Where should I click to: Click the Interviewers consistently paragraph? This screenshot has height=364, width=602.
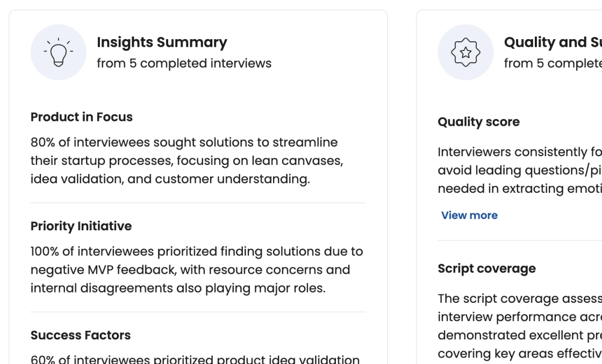[x=520, y=170]
